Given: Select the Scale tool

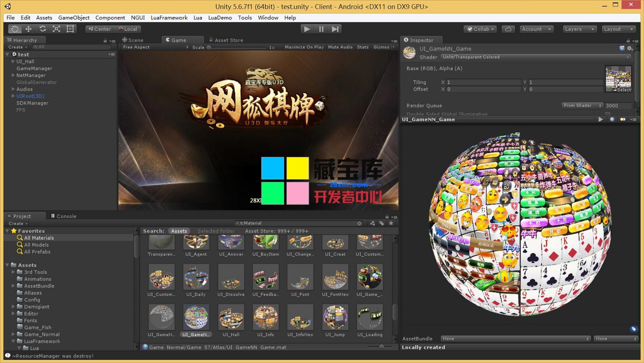Looking at the screenshot, I should coord(56,29).
